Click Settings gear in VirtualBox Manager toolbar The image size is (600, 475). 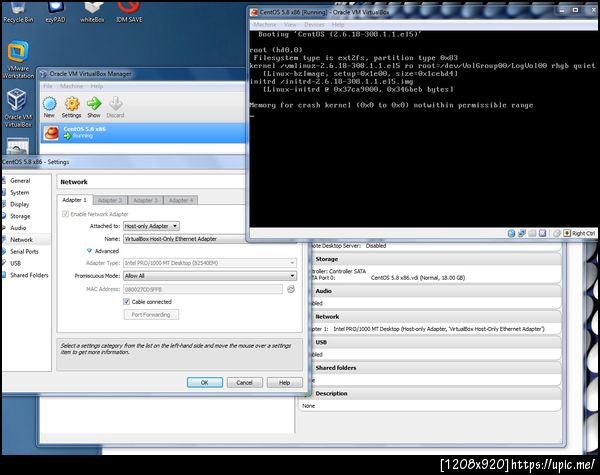[x=72, y=107]
